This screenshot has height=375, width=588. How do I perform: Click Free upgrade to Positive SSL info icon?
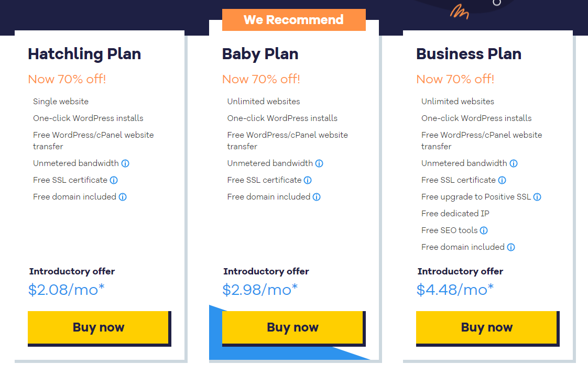[537, 197]
